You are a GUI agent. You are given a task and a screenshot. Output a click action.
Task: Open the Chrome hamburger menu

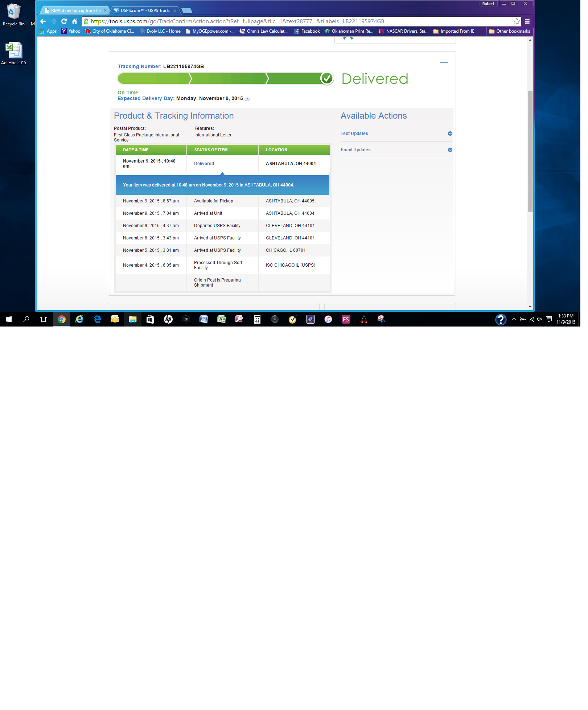tap(527, 21)
